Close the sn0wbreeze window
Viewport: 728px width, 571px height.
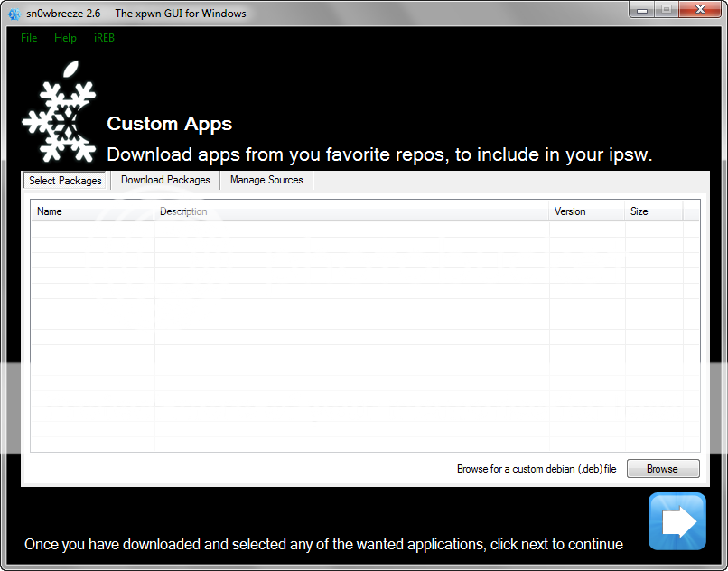701,10
